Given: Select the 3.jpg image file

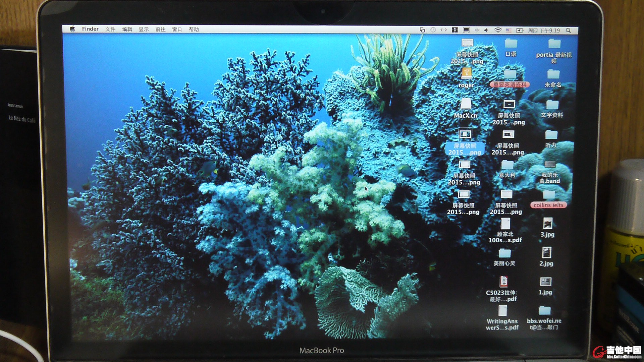Looking at the screenshot, I should [x=547, y=224].
